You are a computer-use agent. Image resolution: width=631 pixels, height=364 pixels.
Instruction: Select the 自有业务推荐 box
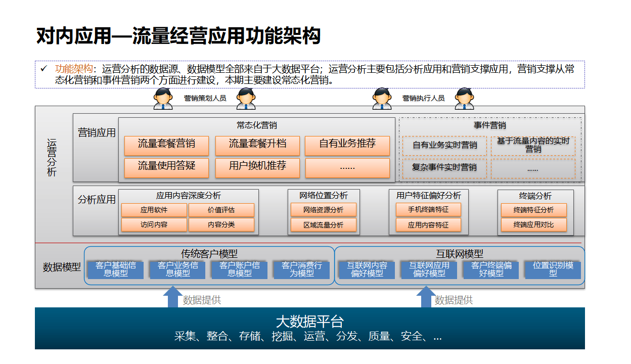pyautogui.click(x=347, y=145)
